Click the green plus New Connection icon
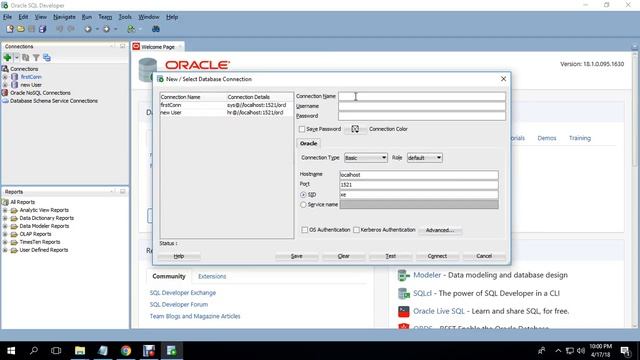This screenshot has height=360, width=640. (7, 58)
